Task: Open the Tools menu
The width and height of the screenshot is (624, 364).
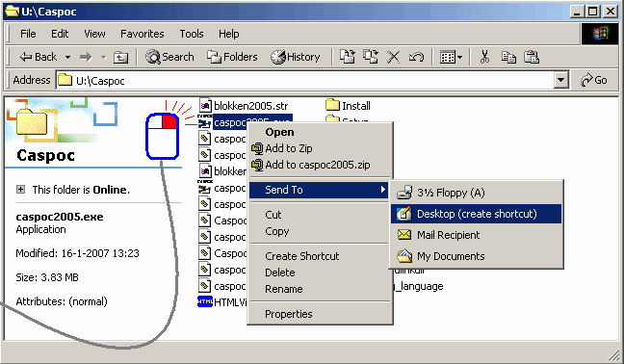Action: [192, 34]
